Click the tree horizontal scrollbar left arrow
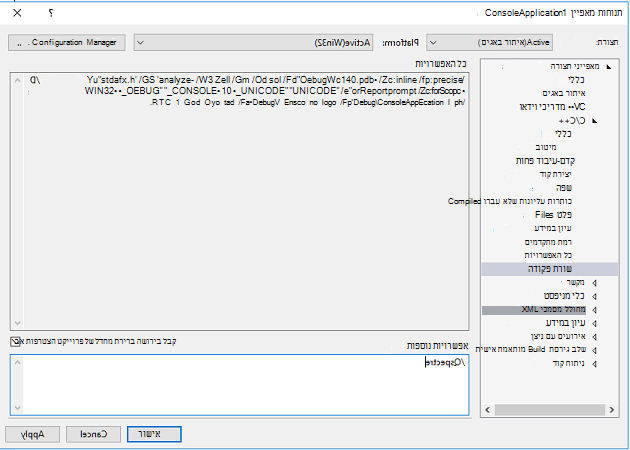 [x=488, y=410]
